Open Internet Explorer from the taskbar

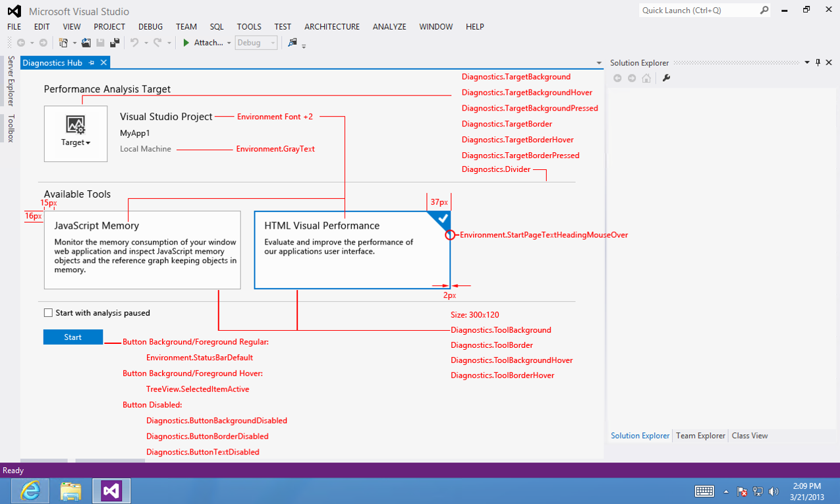click(x=30, y=491)
